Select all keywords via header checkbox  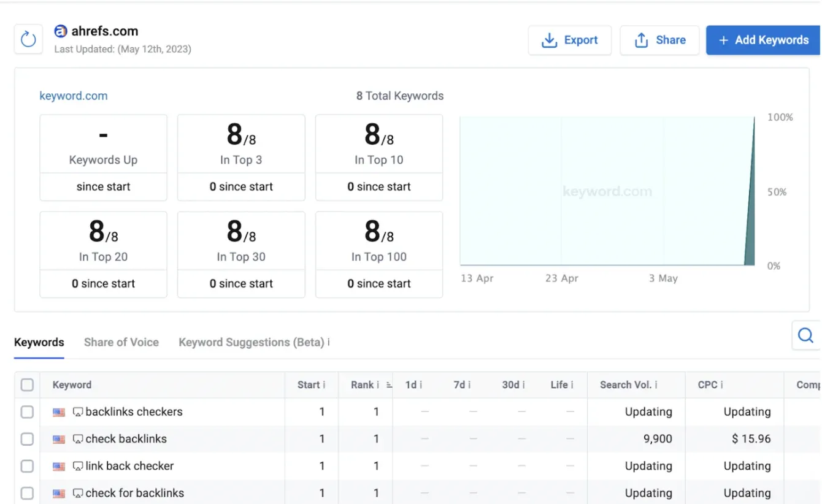[27, 384]
